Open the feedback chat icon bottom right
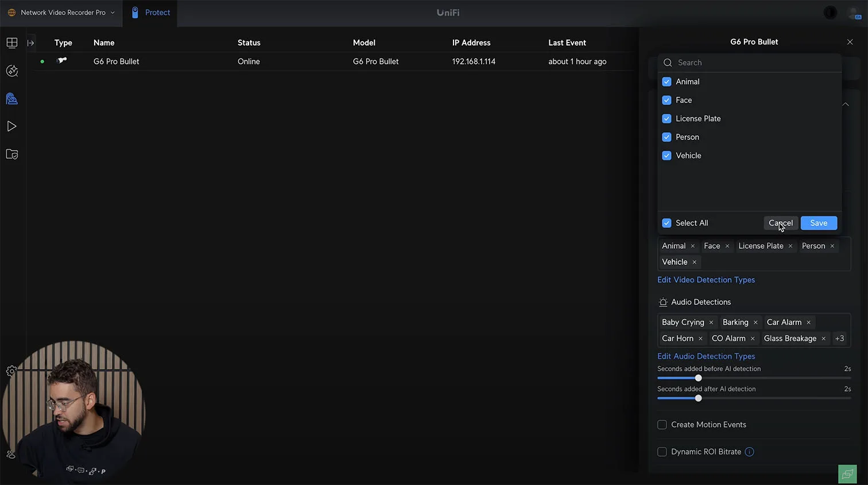The image size is (868, 485). tap(847, 474)
